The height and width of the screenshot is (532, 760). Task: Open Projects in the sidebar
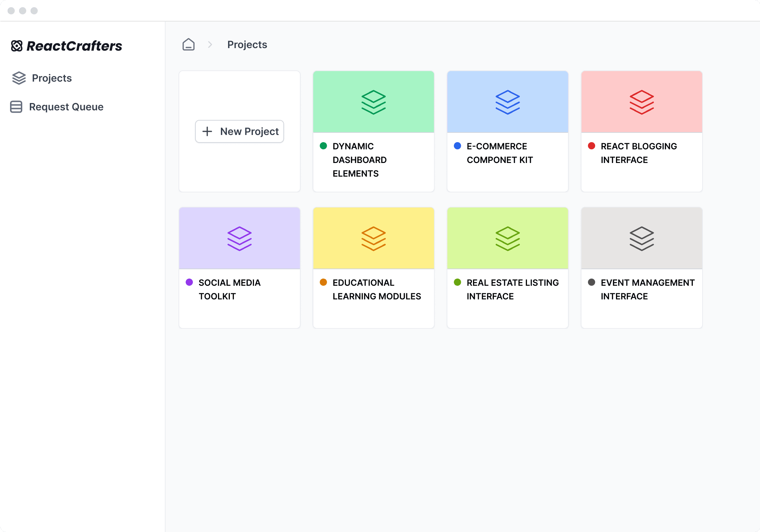(51, 78)
